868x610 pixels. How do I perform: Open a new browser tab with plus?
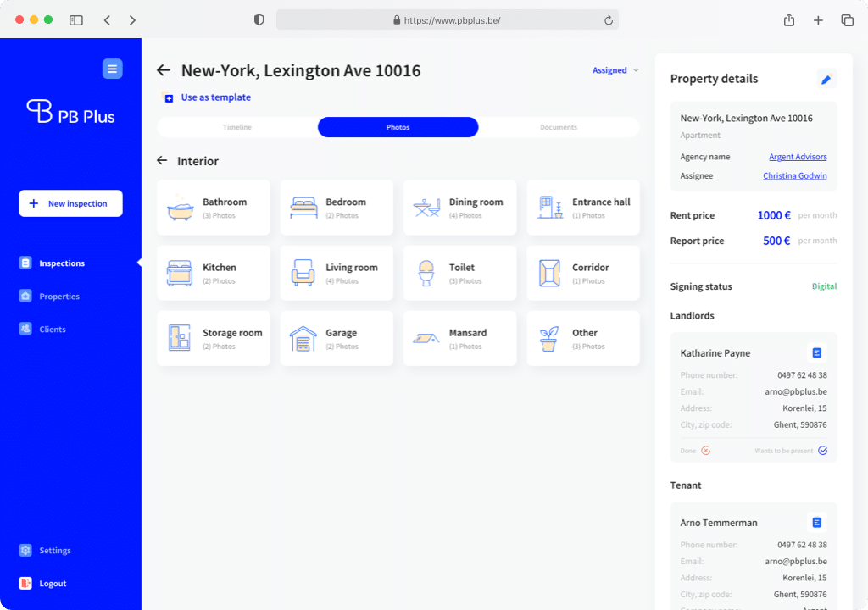click(818, 20)
